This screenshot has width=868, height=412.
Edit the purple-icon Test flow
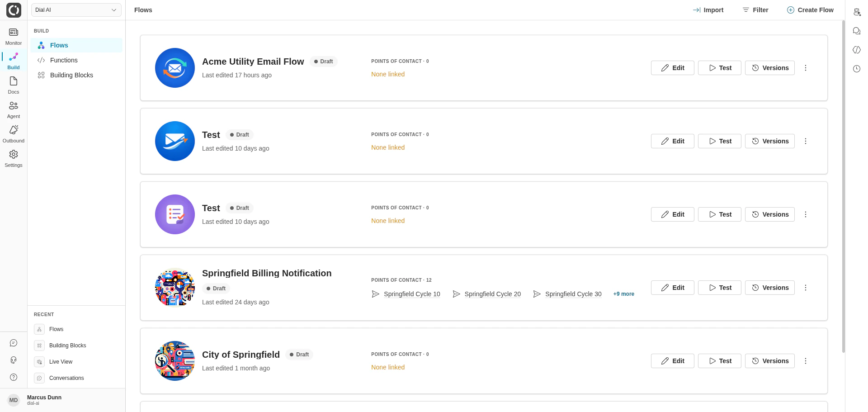[x=673, y=214]
